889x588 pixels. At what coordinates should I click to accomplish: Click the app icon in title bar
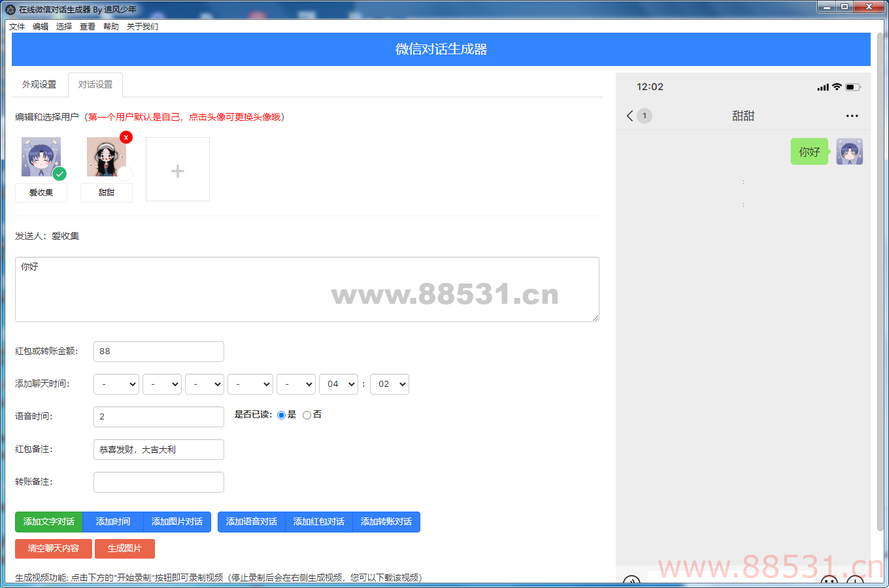click(10, 9)
